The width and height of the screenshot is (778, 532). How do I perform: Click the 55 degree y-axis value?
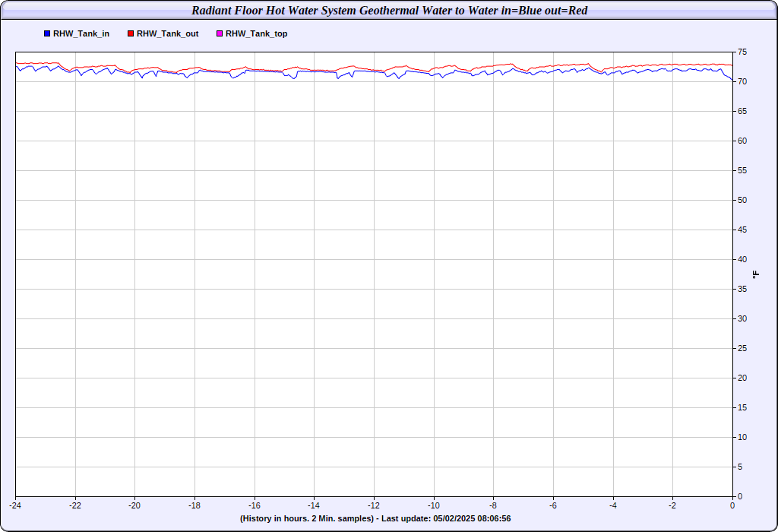[x=742, y=171]
